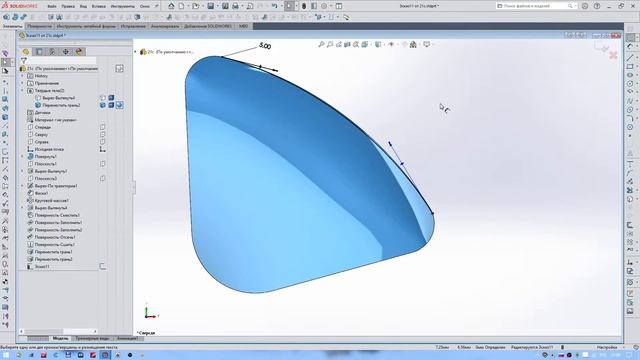Toggle hide/show for Вырез-Вытянуть4 solid body
Viewport: 640px width, 360px height.
(x=103, y=98)
